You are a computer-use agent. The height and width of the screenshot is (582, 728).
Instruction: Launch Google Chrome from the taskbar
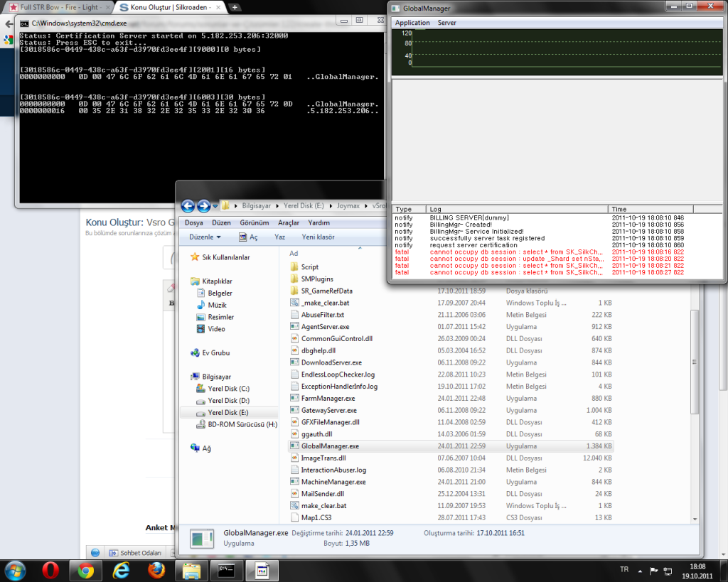pyautogui.click(x=85, y=571)
